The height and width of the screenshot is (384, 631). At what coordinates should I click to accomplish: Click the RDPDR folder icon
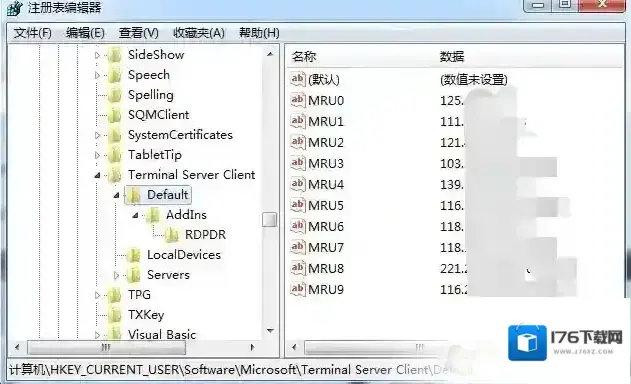(x=172, y=235)
